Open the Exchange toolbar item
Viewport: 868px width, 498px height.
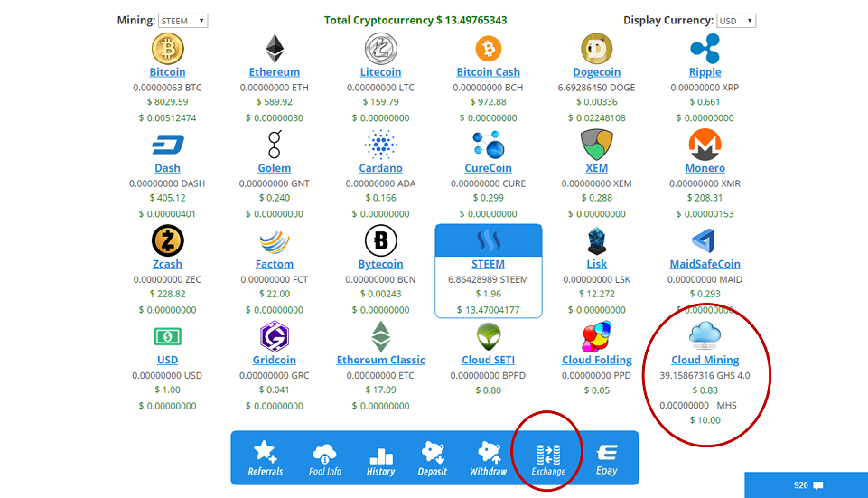click(548, 460)
